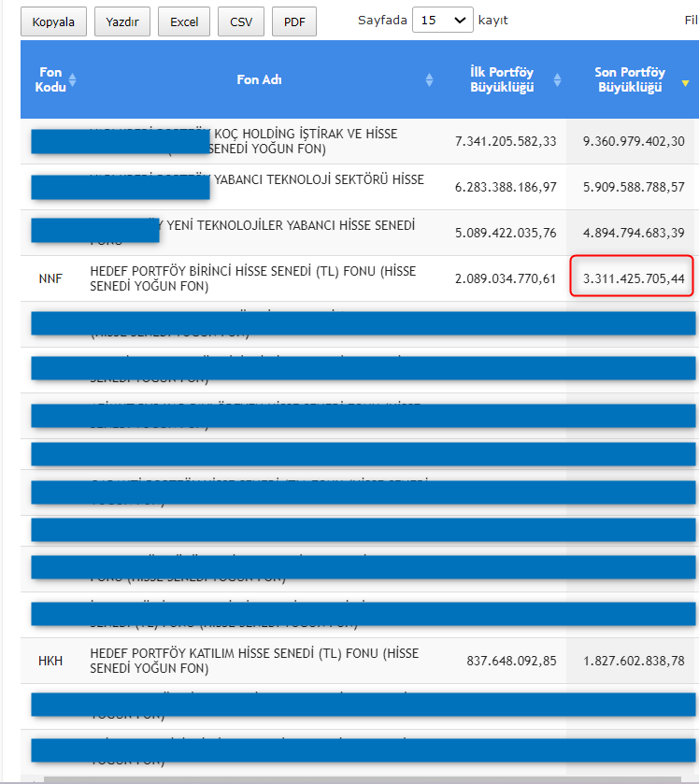Click fund name HEDEF PORTFÖY BİRİNCİ HİSSE SENEDİ
The width and height of the screenshot is (699, 784).
(x=252, y=278)
